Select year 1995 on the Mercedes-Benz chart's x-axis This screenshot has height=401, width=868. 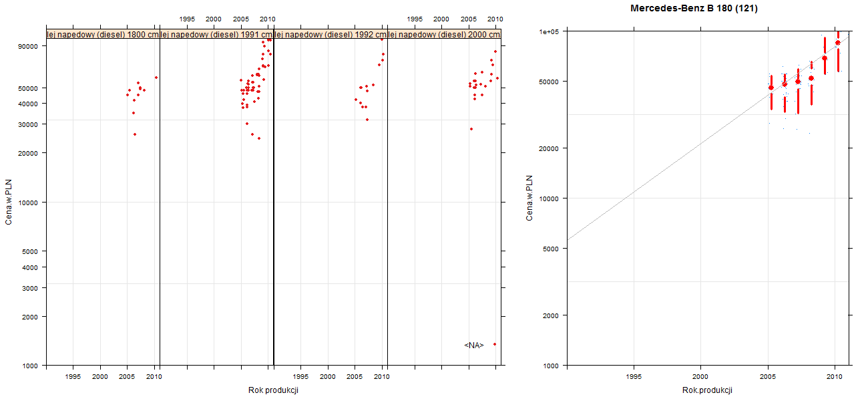click(634, 377)
